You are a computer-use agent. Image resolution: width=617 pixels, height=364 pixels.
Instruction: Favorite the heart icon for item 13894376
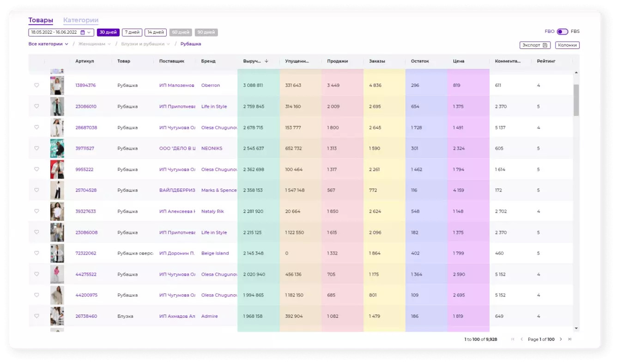(36, 85)
